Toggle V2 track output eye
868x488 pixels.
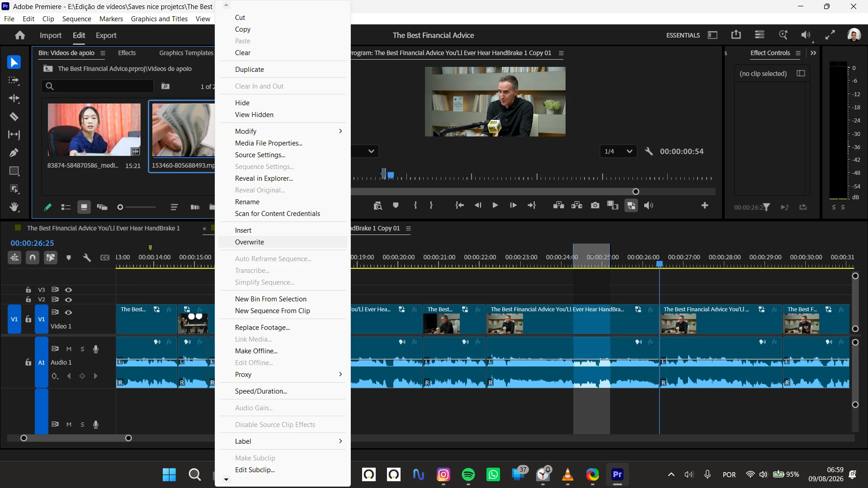[69, 300]
